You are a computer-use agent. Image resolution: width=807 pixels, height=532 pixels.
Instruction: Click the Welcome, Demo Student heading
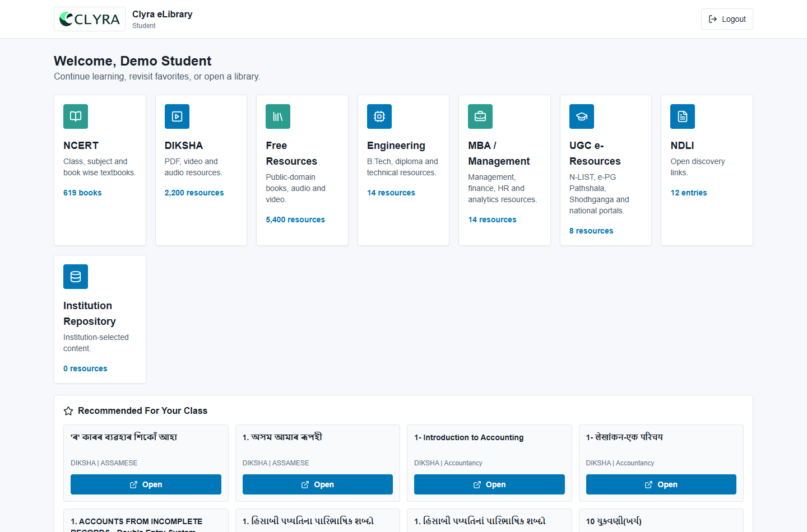point(133,61)
